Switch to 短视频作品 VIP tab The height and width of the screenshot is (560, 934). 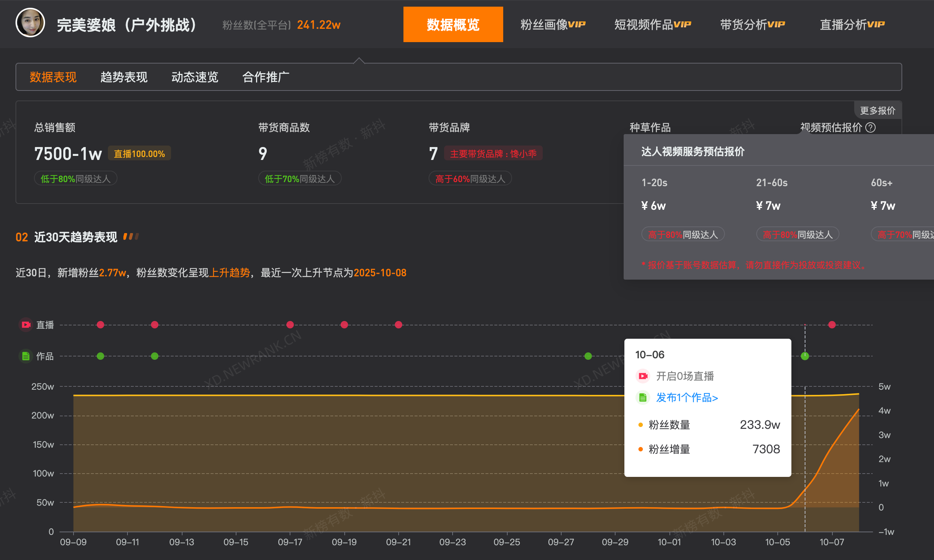coord(652,24)
